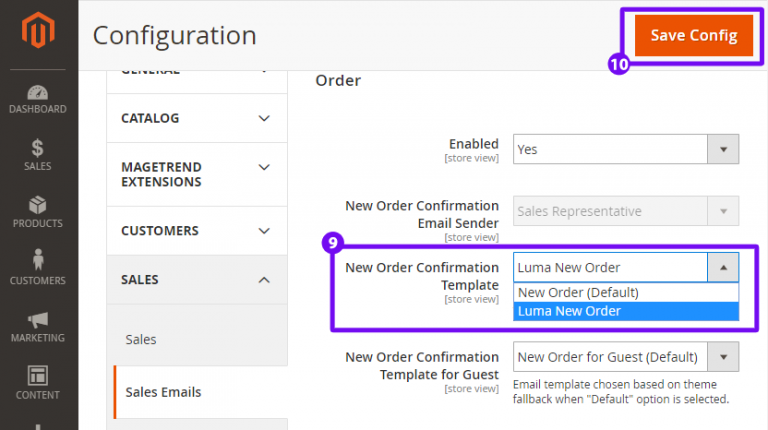Open Template for Guest dropdown
This screenshot has width=768, height=430.
626,357
